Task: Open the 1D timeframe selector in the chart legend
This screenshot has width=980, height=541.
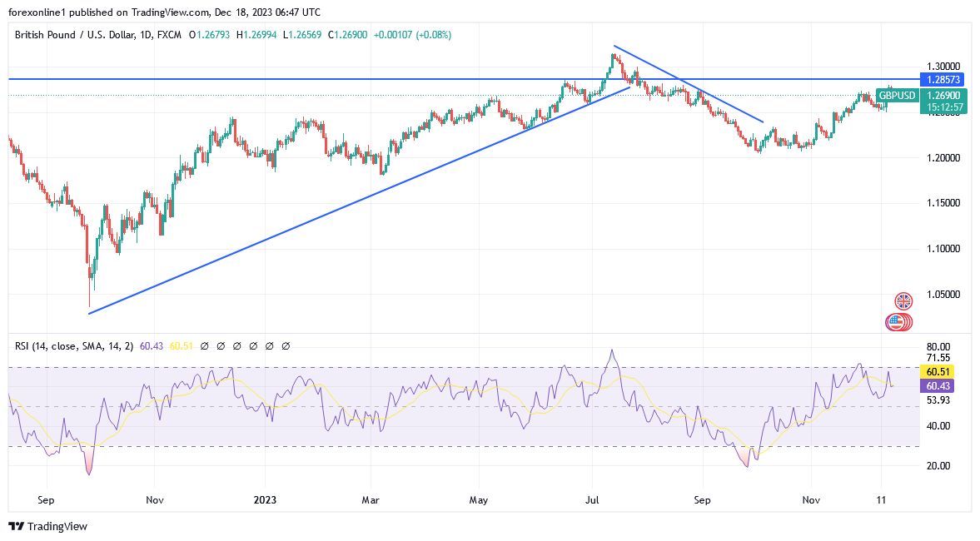Action: [145, 34]
